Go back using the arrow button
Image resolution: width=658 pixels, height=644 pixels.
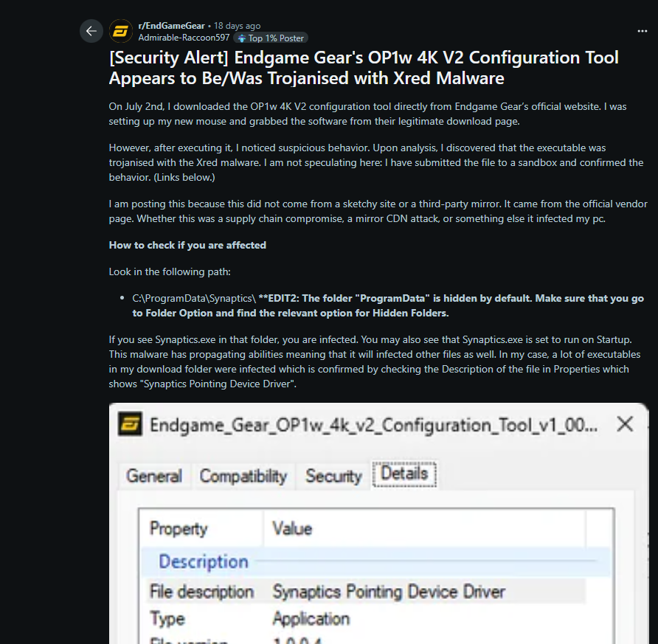(x=91, y=31)
